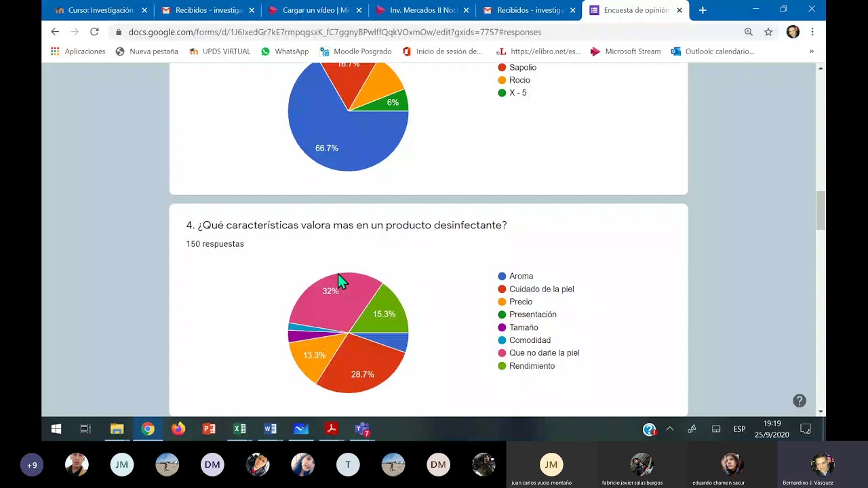This screenshot has width=868, height=488.
Task: Open Microsoft Teams from the taskbar
Action: coord(362,428)
